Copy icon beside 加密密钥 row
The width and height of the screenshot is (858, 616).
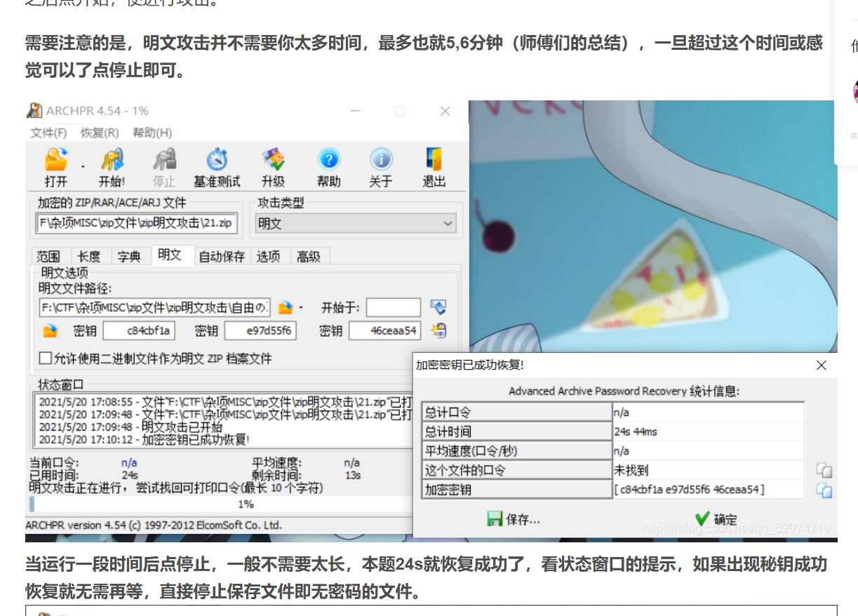824,490
